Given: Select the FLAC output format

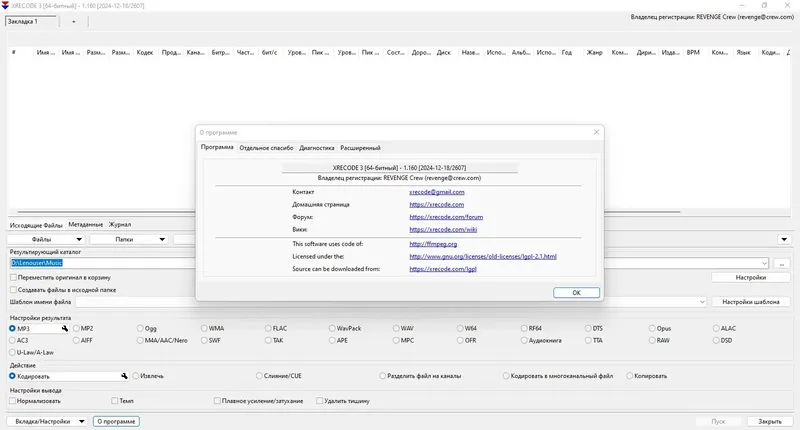Looking at the screenshot, I should pos(268,328).
